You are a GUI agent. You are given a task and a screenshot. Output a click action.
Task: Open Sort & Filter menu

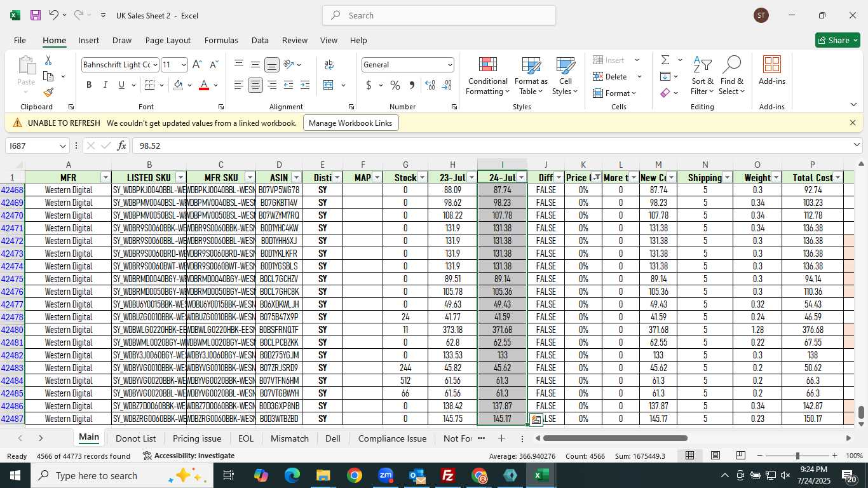click(x=703, y=76)
